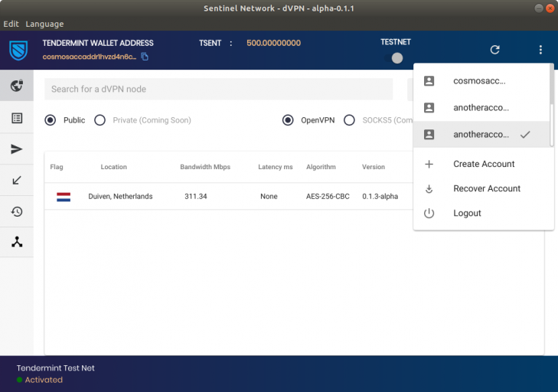Open the receive arrow sidebar icon
This screenshot has width=558, height=392.
16,181
